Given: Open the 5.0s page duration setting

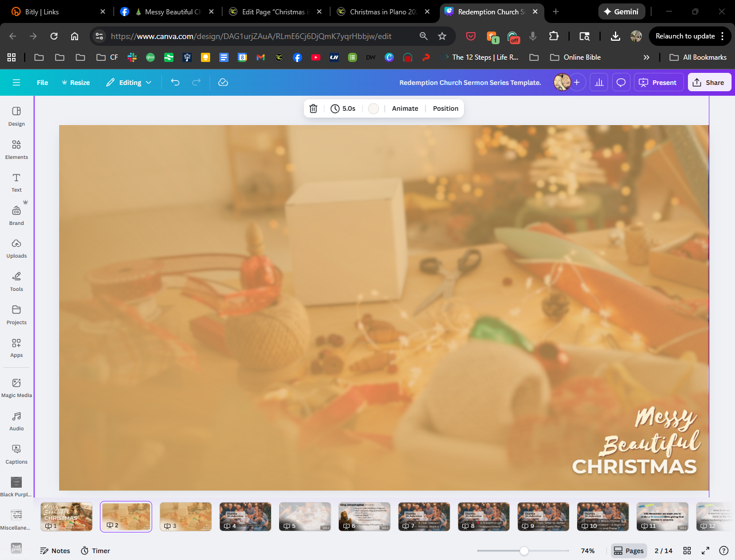Looking at the screenshot, I should [343, 108].
